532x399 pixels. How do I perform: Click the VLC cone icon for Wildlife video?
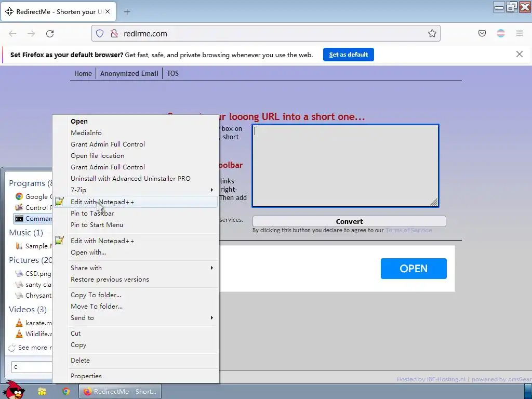[19, 334]
